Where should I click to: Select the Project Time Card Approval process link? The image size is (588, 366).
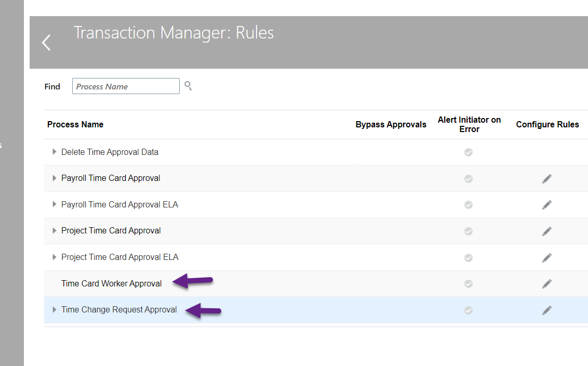tap(111, 231)
